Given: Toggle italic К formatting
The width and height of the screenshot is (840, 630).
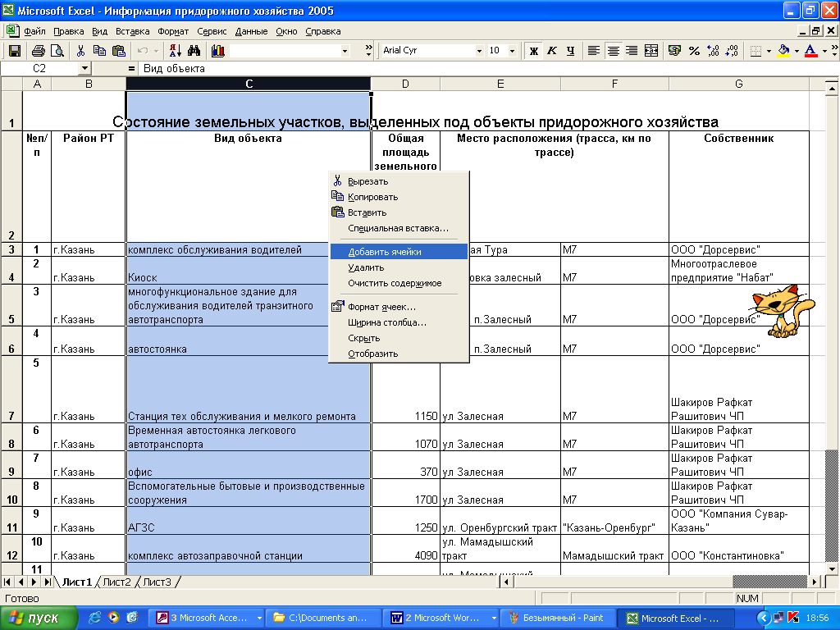Looking at the screenshot, I should (x=552, y=51).
